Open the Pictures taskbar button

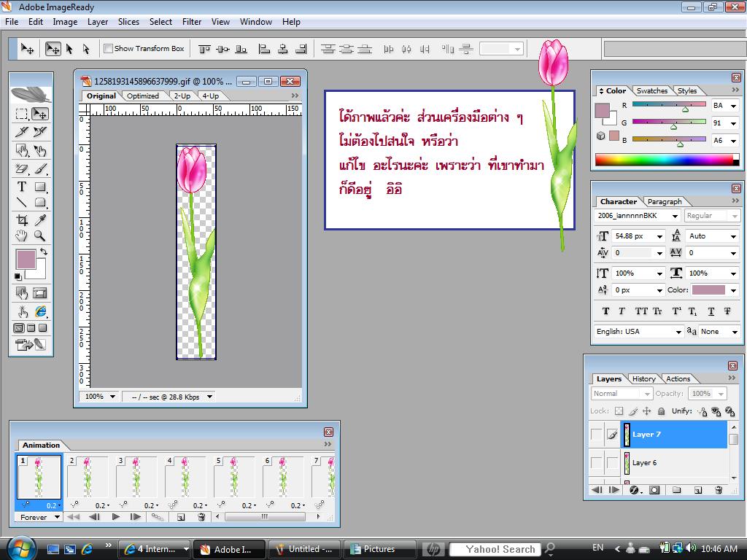click(379, 549)
